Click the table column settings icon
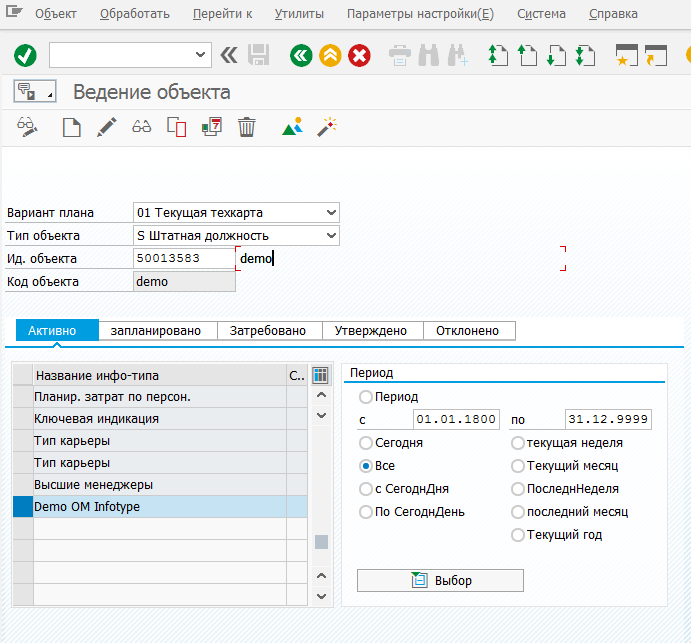Viewport: 691px width, 643px height. pyautogui.click(x=320, y=375)
